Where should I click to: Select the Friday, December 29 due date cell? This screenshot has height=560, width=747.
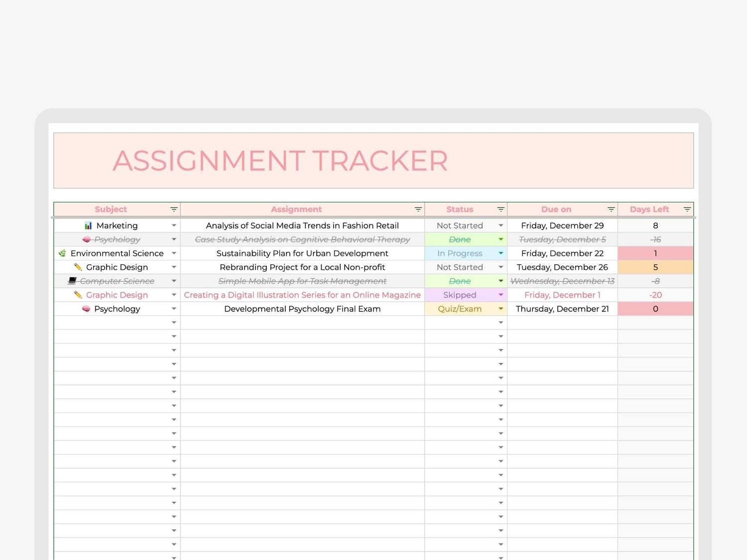[x=562, y=225]
